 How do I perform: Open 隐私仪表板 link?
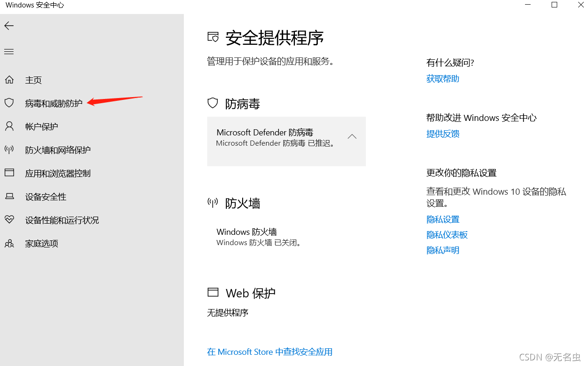tap(447, 235)
